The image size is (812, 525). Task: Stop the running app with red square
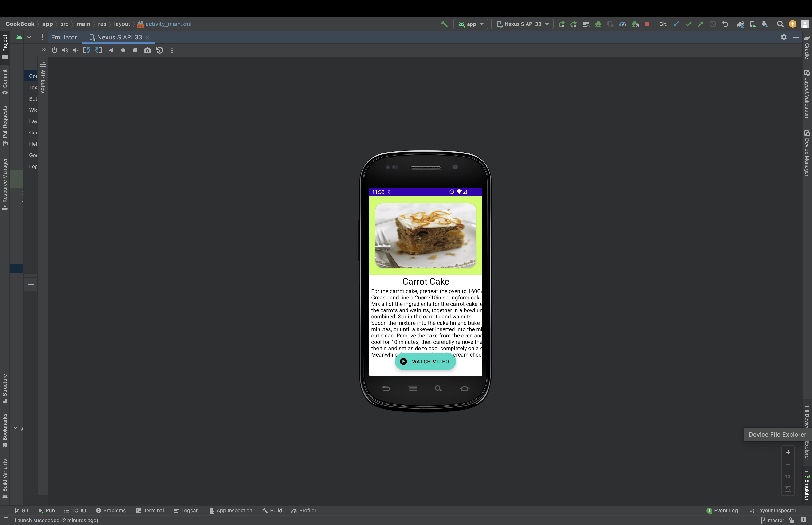pos(647,24)
